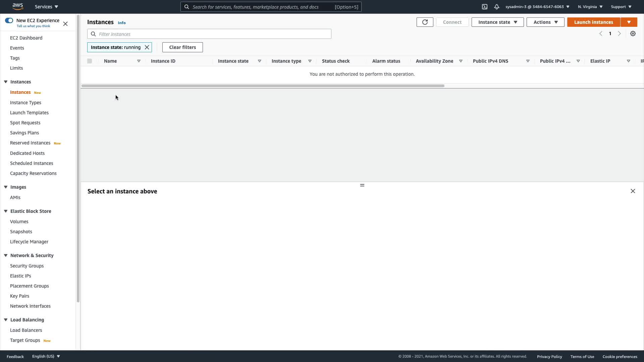Go to next page arrow
Screen dimensions: 644x362
(619, 34)
